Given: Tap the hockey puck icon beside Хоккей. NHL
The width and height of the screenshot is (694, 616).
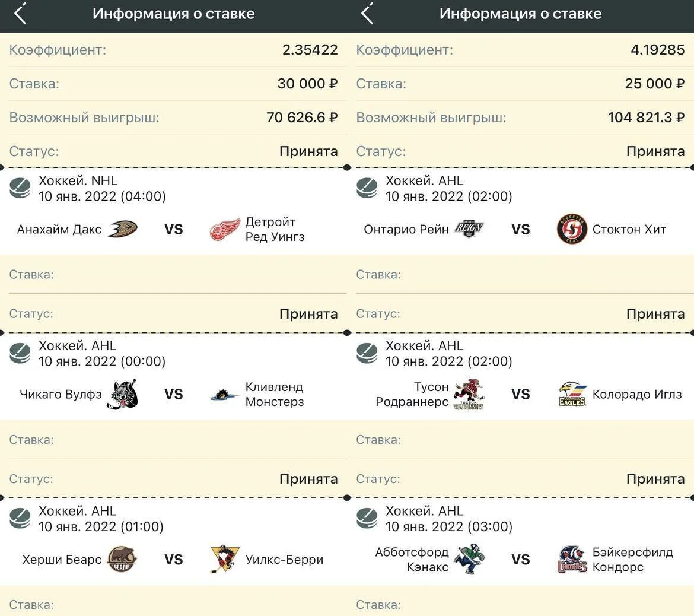Looking at the screenshot, I should tap(20, 188).
